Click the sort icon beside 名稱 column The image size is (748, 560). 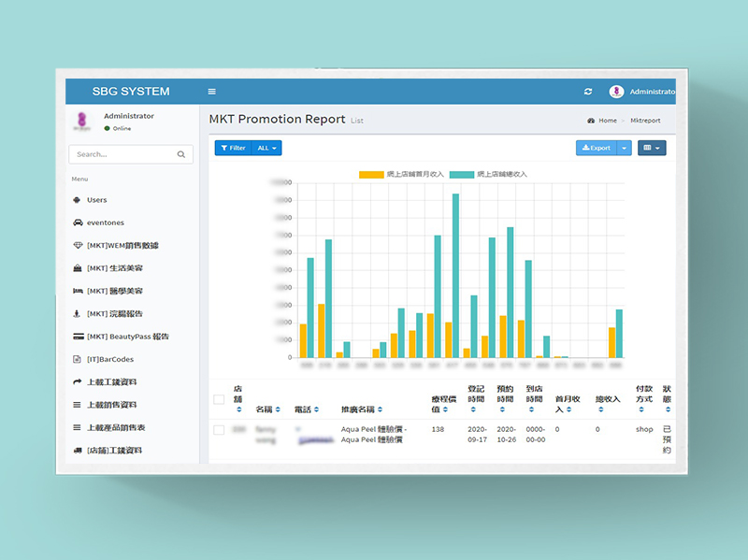pos(278,409)
